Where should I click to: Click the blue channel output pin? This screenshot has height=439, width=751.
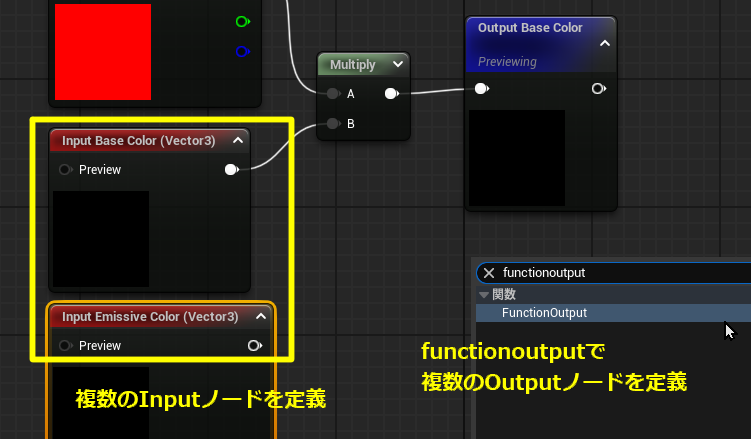(x=243, y=51)
